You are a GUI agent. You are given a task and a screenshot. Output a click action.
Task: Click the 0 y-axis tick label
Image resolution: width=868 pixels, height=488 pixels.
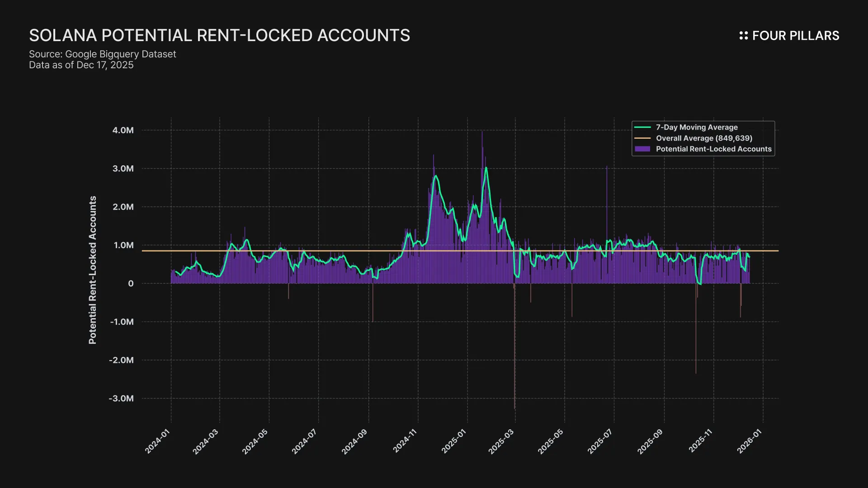tap(131, 284)
